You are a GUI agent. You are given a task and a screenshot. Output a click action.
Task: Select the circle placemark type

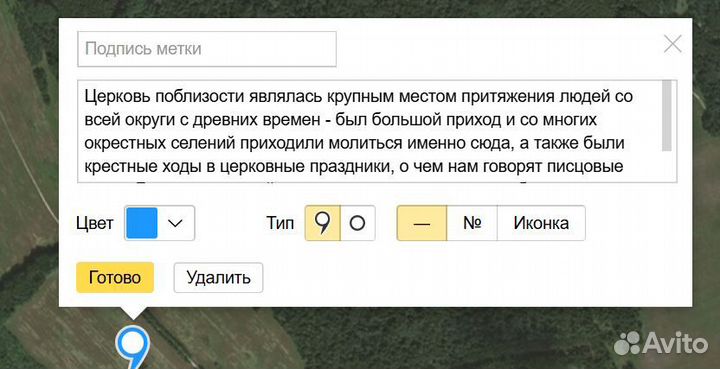(357, 223)
